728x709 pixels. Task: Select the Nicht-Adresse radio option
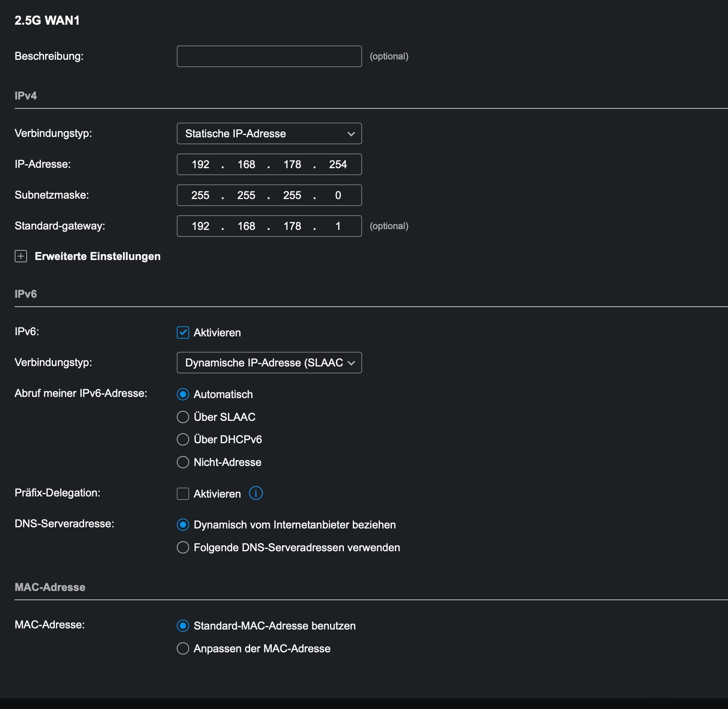point(183,462)
